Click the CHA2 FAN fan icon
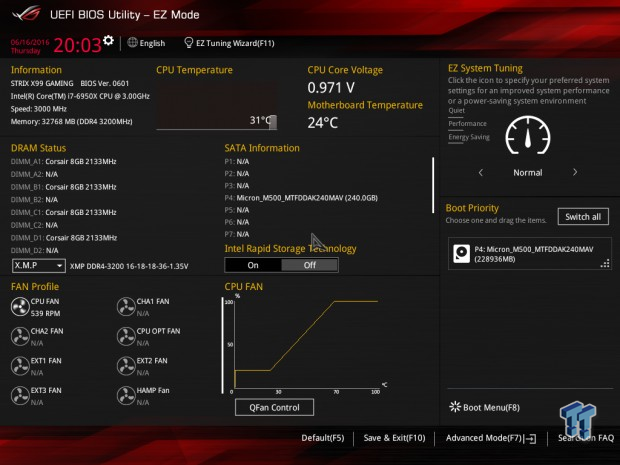 pyautogui.click(x=20, y=336)
